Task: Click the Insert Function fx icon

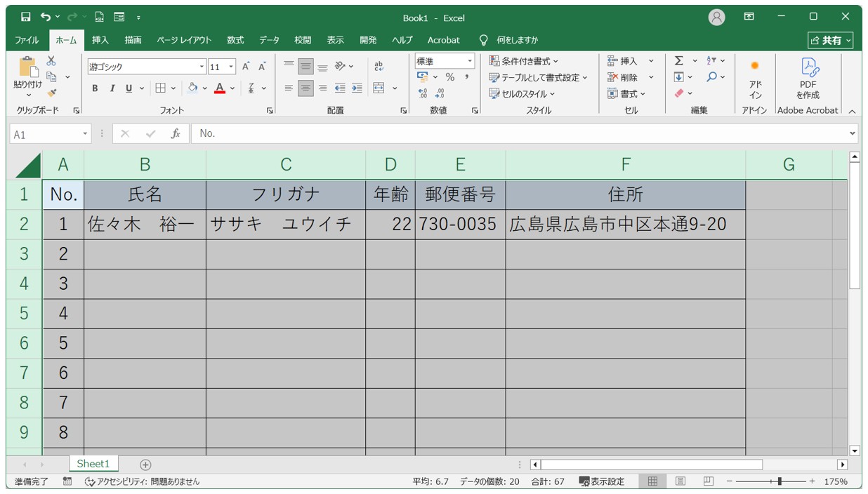Action: (x=176, y=133)
